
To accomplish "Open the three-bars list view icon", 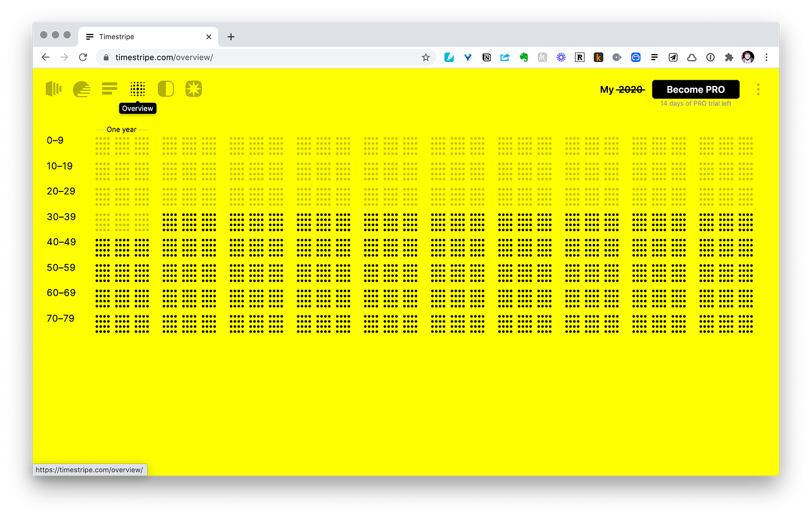I will [110, 89].
